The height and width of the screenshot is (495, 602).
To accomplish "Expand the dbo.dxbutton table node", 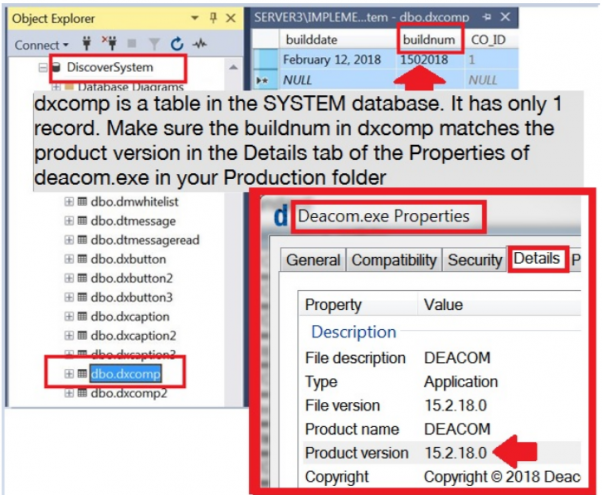I will coord(69,259).
